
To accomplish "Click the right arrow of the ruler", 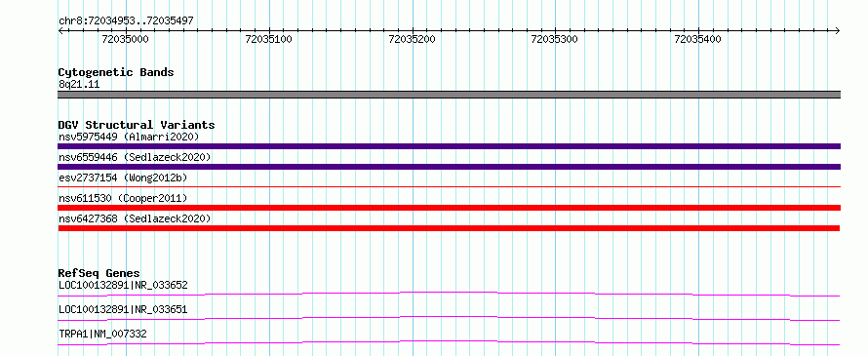I will [x=838, y=30].
